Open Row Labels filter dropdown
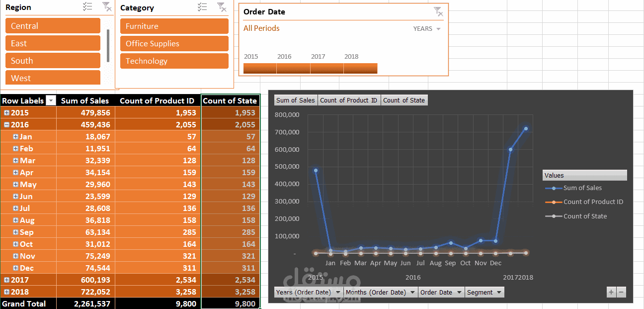This screenshot has width=644, height=309. pyautogui.click(x=51, y=101)
